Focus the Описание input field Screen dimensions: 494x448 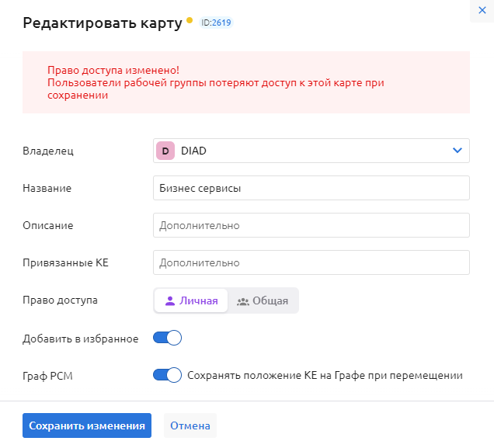(x=311, y=225)
